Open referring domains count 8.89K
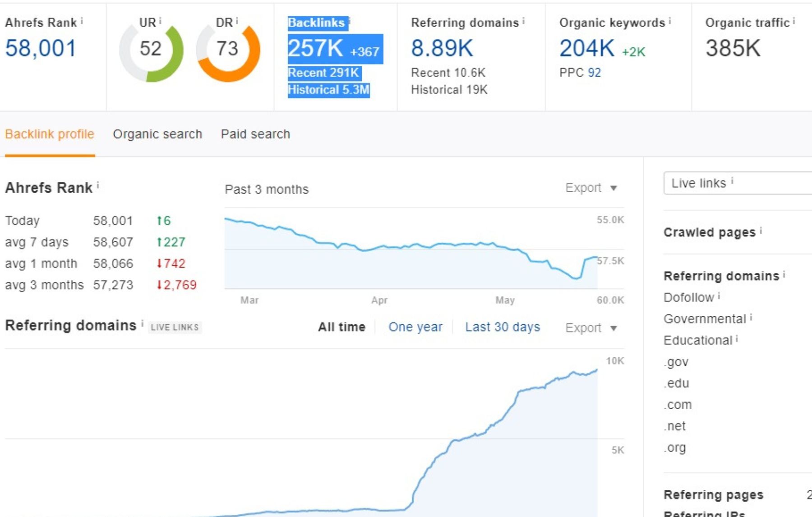The height and width of the screenshot is (517, 812). point(442,48)
